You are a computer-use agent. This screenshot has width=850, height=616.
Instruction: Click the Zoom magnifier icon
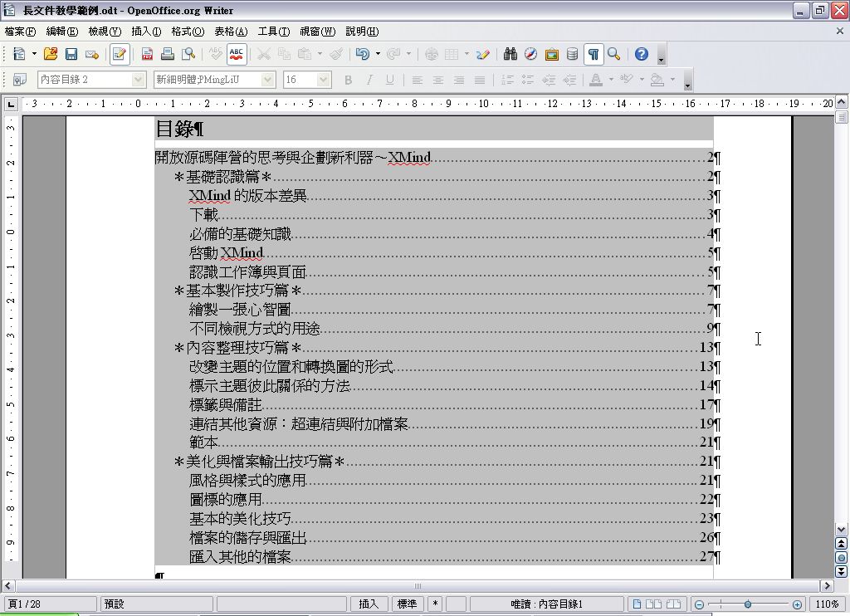click(613, 54)
